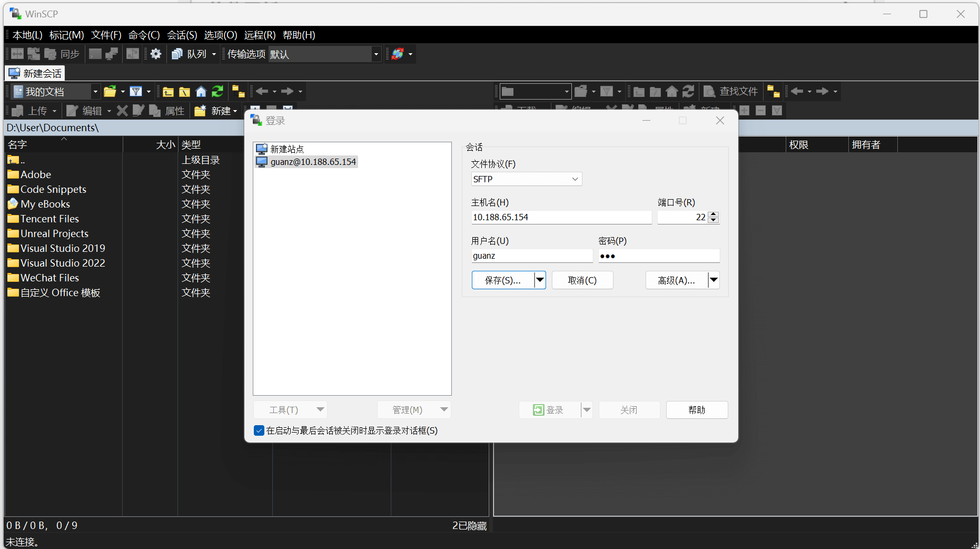The image size is (980, 549).
Task: Switch to New Session (新建会话) tab
Action: pos(35,73)
